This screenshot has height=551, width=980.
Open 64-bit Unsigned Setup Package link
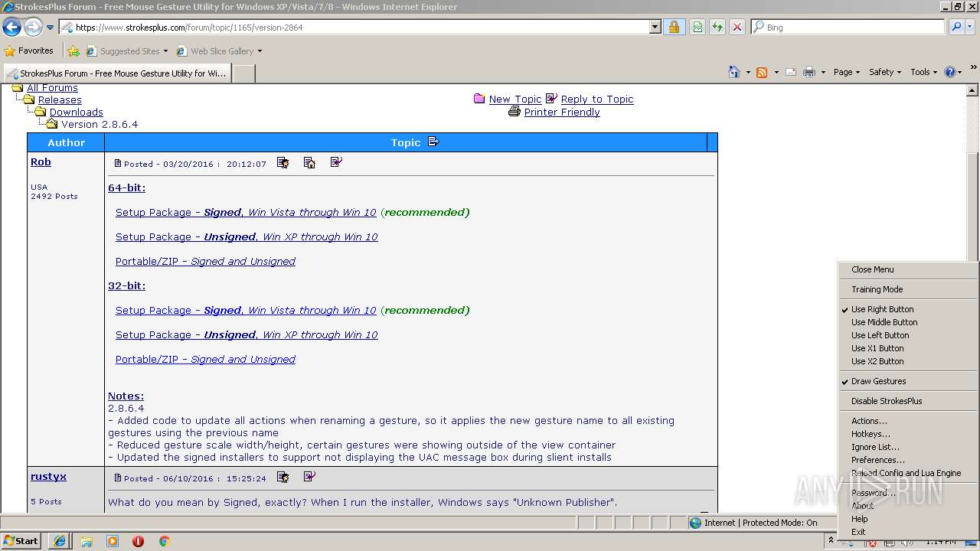pos(247,236)
